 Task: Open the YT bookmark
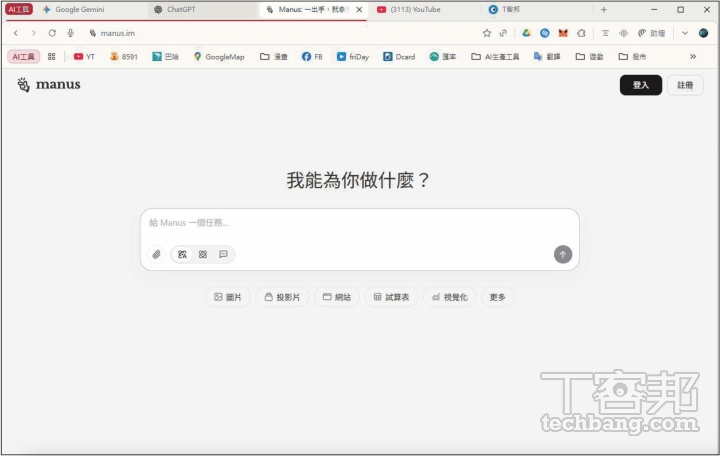click(x=84, y=56)
